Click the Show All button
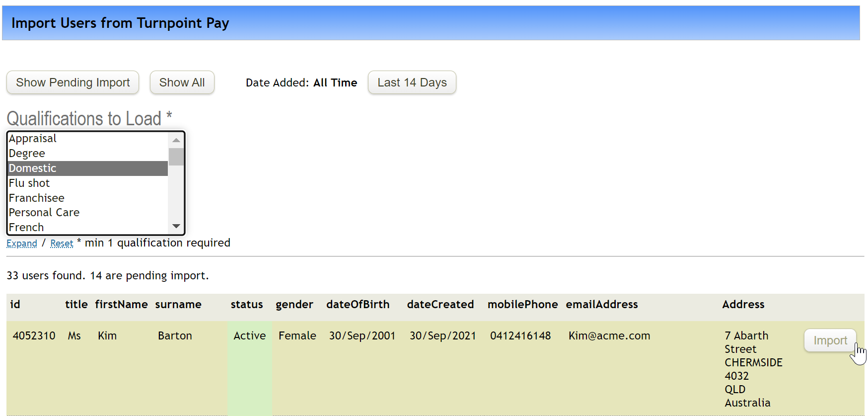This screenshot has height=416, width=868. 182,83
